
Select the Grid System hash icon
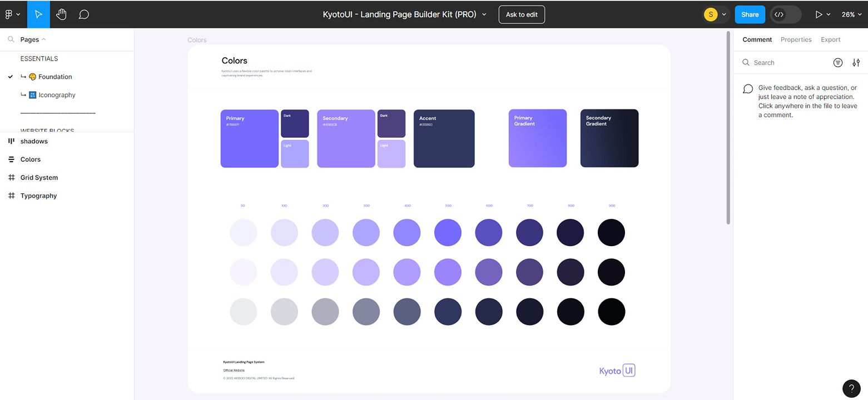11,177
